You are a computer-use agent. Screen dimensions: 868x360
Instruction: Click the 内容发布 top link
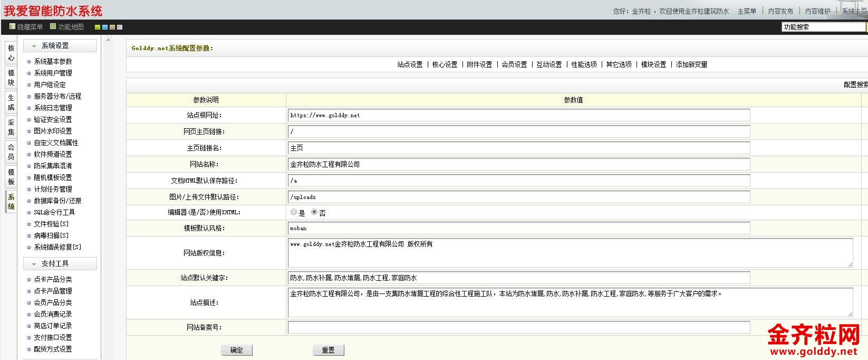(780, 11)
